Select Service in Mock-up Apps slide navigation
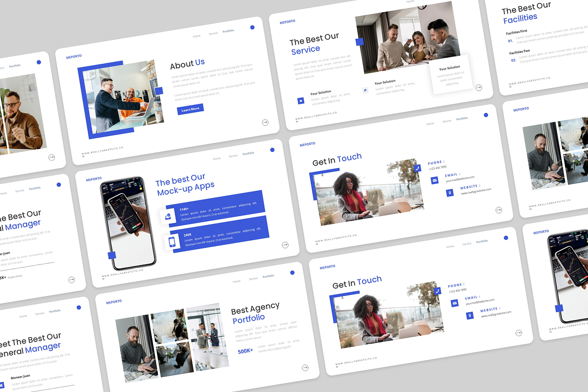Viewport: 588px width, 392px height. (233, 156)
